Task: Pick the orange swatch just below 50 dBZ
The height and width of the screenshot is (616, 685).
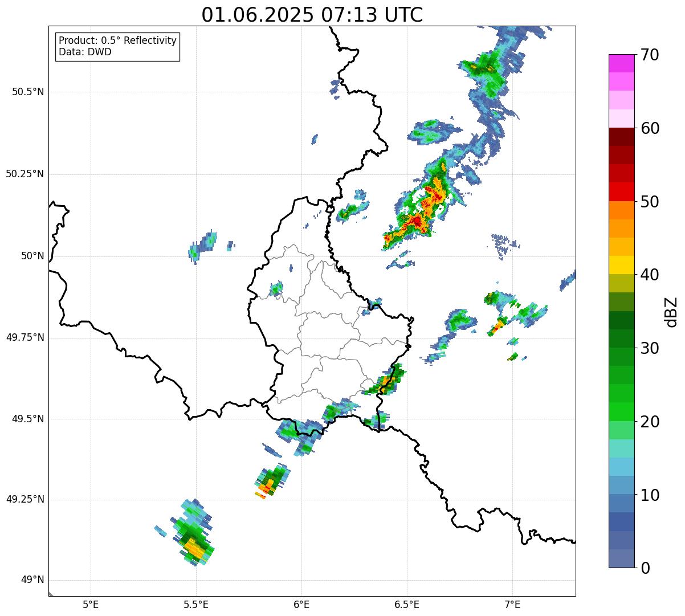Action: click(621, 210)
